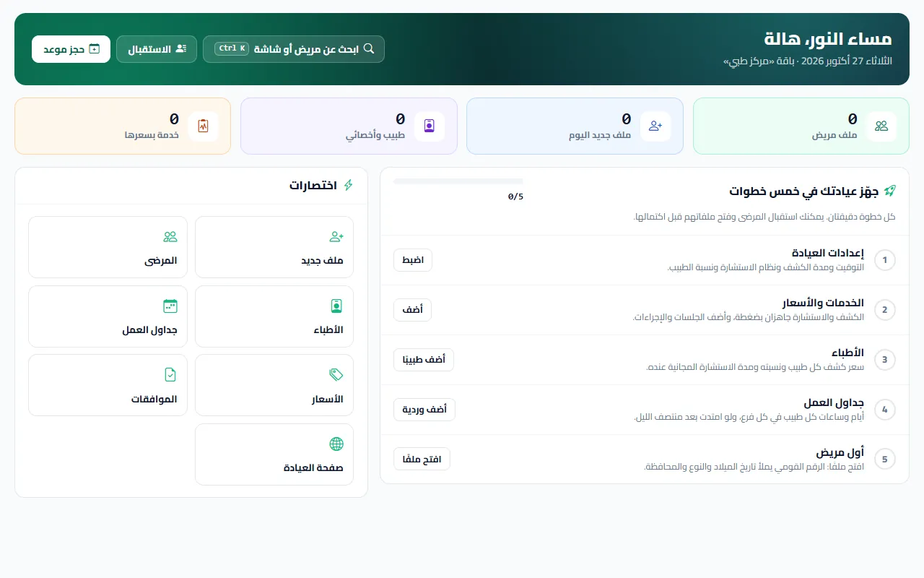Click the أول مريض step title

click(x=840, y=453)
